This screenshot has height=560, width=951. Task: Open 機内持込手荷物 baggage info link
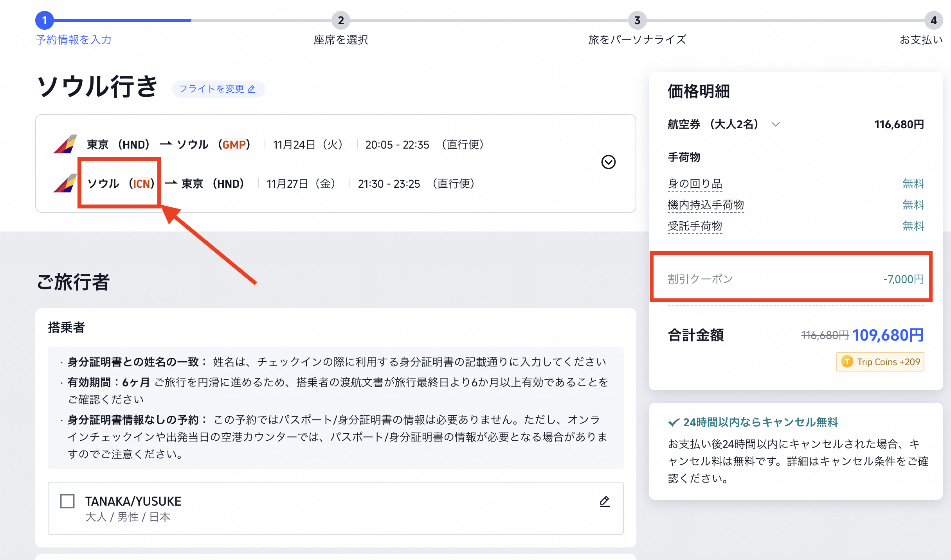[x=706, y=205]
